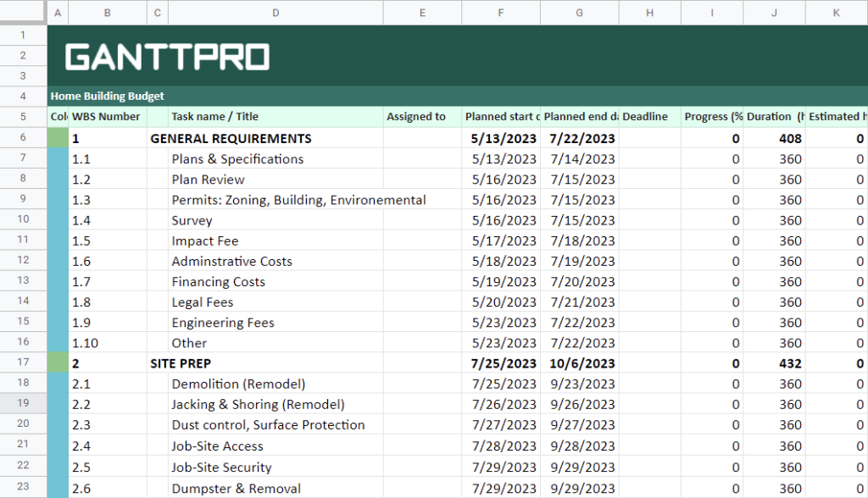Viewport: 868px width, 498px height.
Task: Click the Assigned to header cell
Action: pyautogui.click(x=421, y=116)
